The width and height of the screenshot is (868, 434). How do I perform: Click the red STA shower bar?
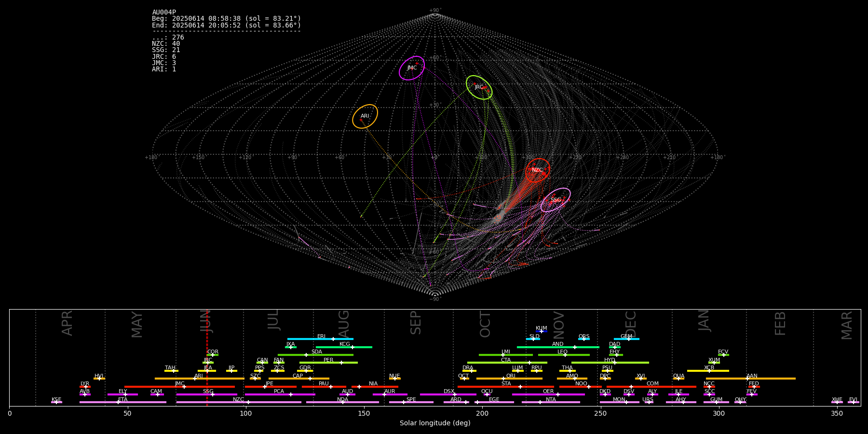[506, 386]
